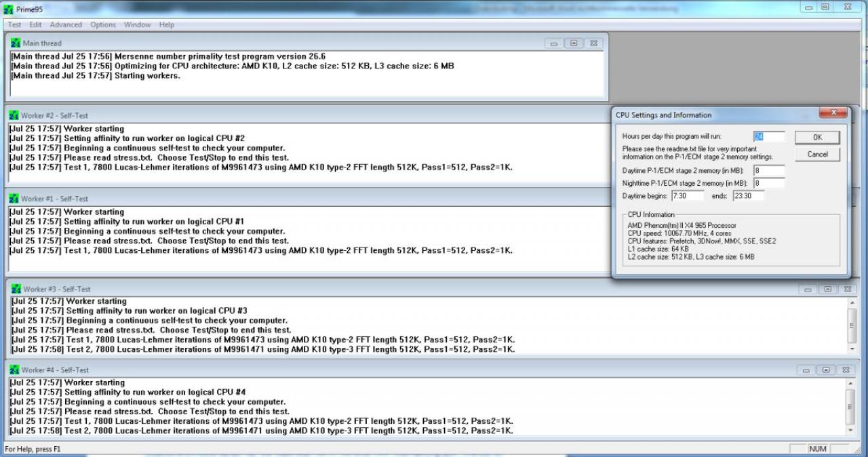This screenshot has width=868, height=457.
Task: Maximize the Worker #3 window
Action: [827, 290]
